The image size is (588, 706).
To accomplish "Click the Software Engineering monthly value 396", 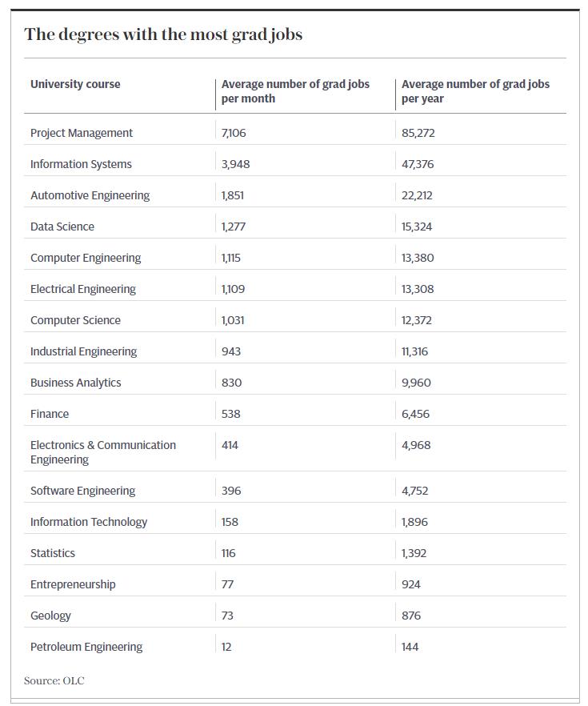I will (x=231, y=491).
